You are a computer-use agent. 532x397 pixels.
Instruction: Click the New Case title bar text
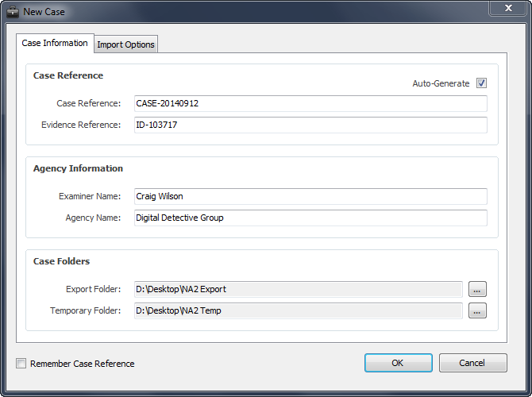click(44, 12)
